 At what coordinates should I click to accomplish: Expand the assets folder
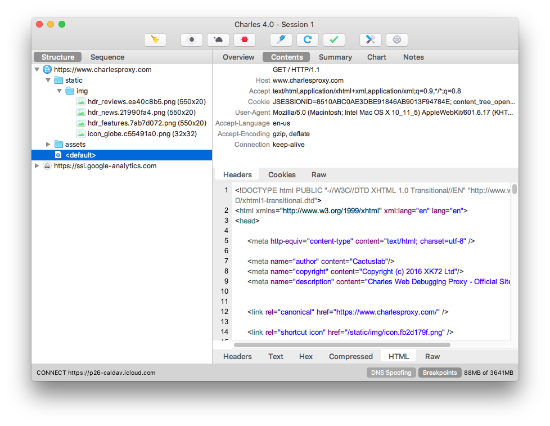click(x=48, y=144)
